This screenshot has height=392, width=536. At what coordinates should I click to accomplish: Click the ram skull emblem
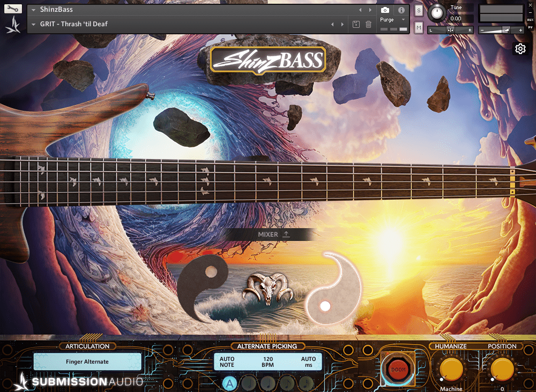click(268, 289)
